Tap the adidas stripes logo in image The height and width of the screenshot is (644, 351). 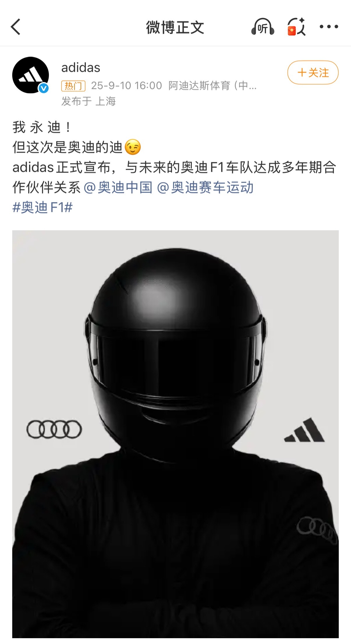[304, 430]
